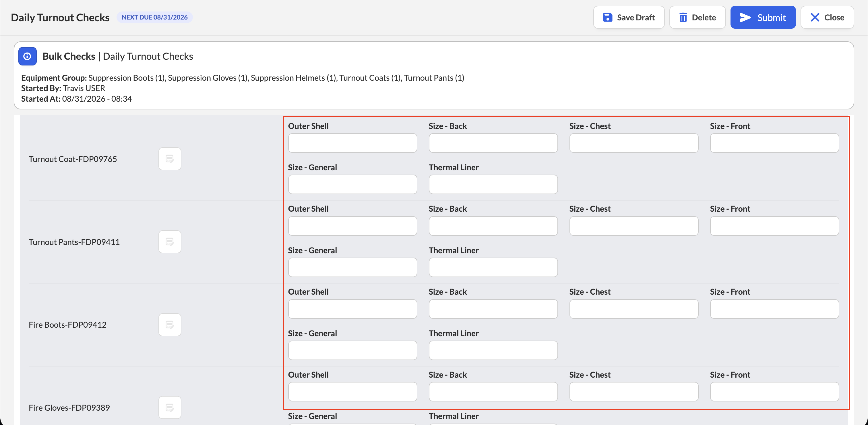Click the Size - Chest field for Turnout Coat
The width and height of the screenshot is (868, 425).
coord(634,143)
